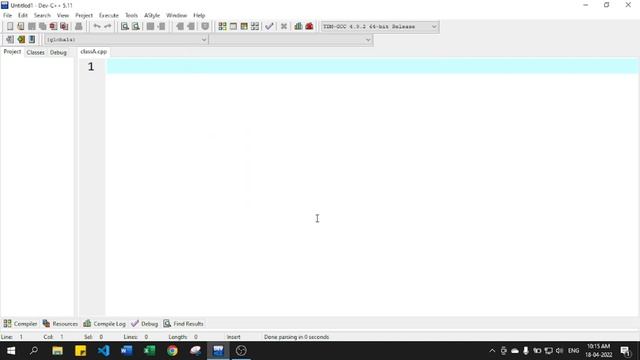Open the bottom panel's Debug tab
The width and height of the screenshot is (640, 360).
pyautogui.click(x=144, y=324)
